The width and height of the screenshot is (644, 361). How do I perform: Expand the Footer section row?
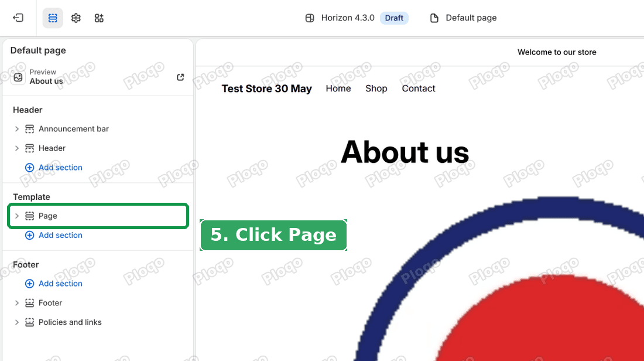17,303
